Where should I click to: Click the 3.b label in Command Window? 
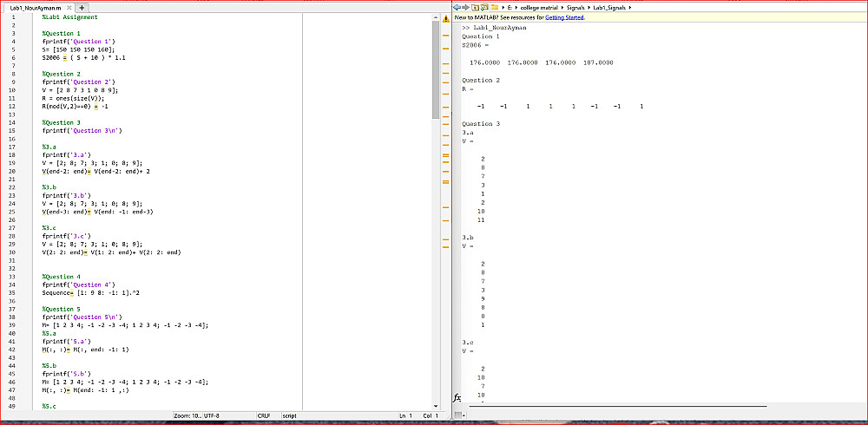tap(468, 238)
